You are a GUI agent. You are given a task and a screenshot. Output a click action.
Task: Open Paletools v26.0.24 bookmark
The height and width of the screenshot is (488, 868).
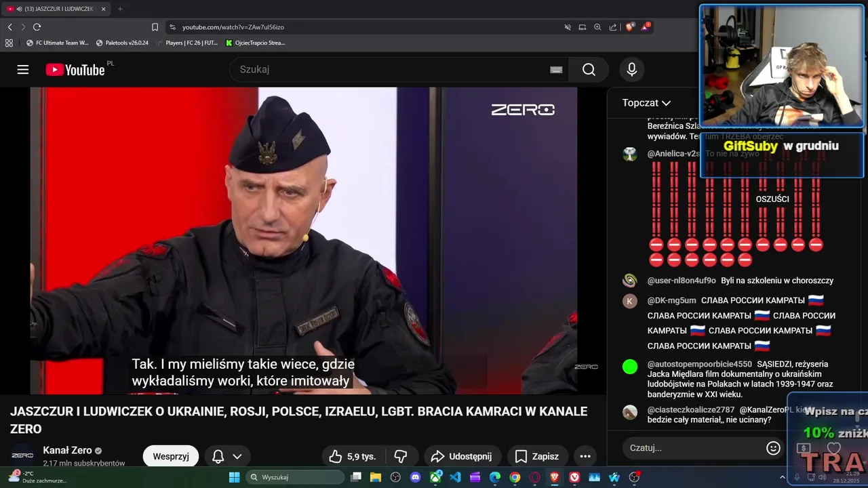tap(122, 43)
